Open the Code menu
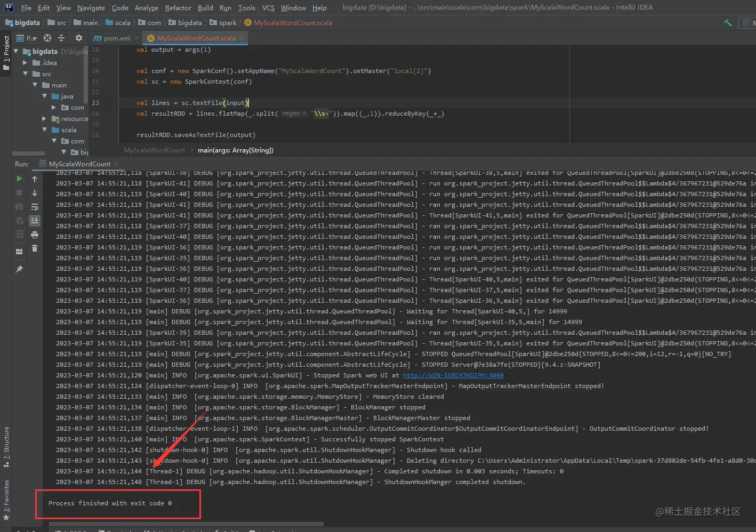This screenshot has height=532, width=756. coord(120,7)
